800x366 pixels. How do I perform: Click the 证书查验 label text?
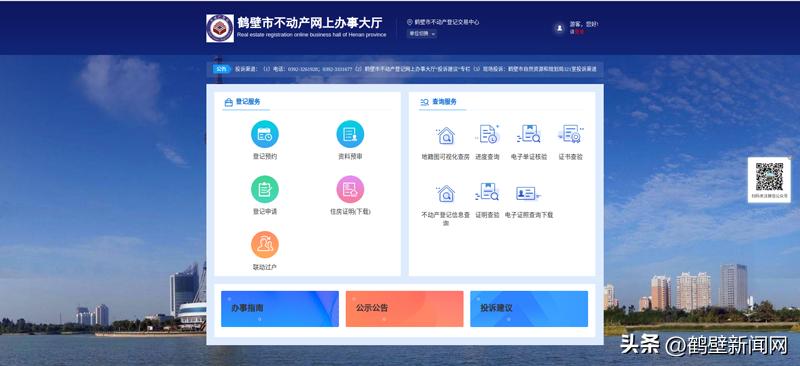pyautogui.click(x=570, y=157)
